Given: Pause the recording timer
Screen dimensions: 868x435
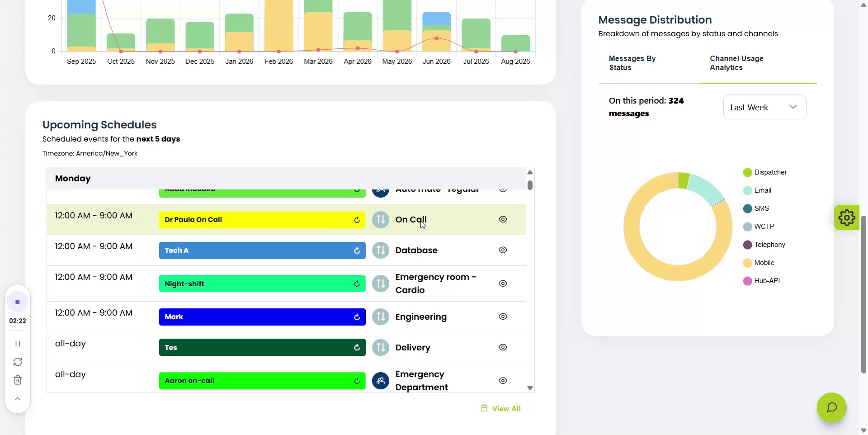Looking at the screenshot, I should pyautogui.click(x=18, y=344).
